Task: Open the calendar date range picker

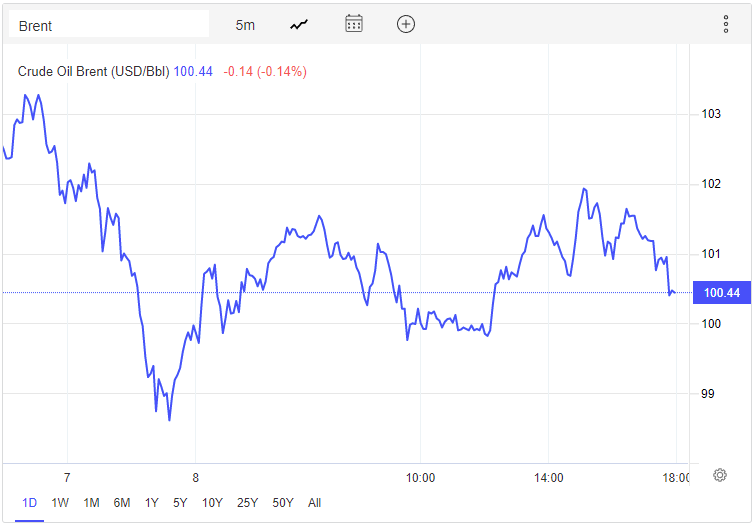Action: (x=353, y=25)
